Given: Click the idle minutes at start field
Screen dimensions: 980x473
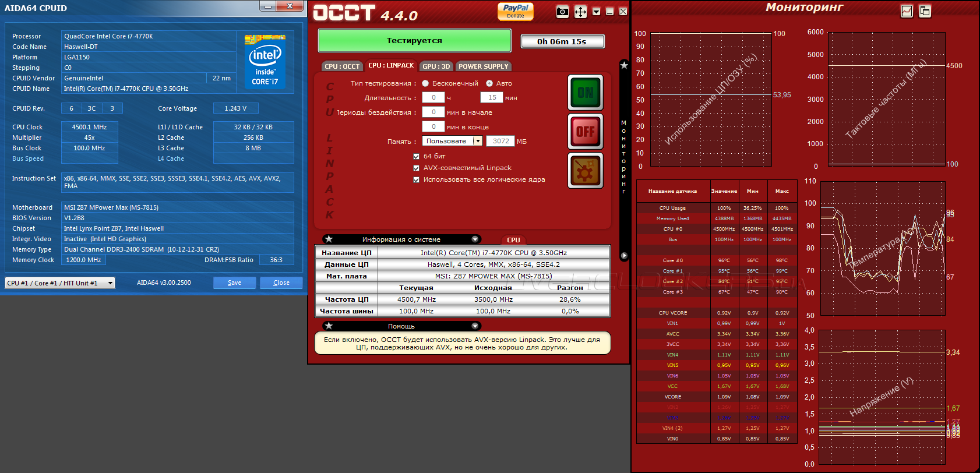Looking at the screenshot, I should click(433, 112).
